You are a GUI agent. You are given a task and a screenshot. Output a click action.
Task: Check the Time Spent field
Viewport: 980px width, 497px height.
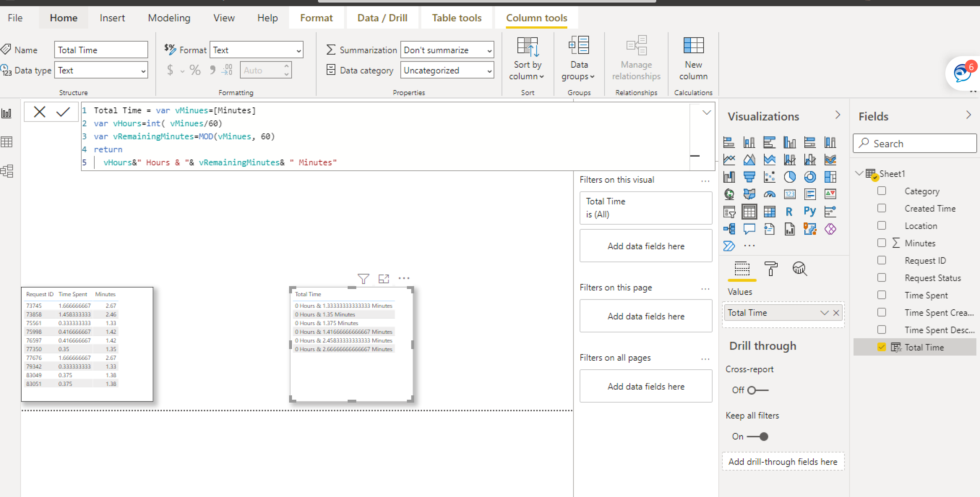tap(881, 295)
